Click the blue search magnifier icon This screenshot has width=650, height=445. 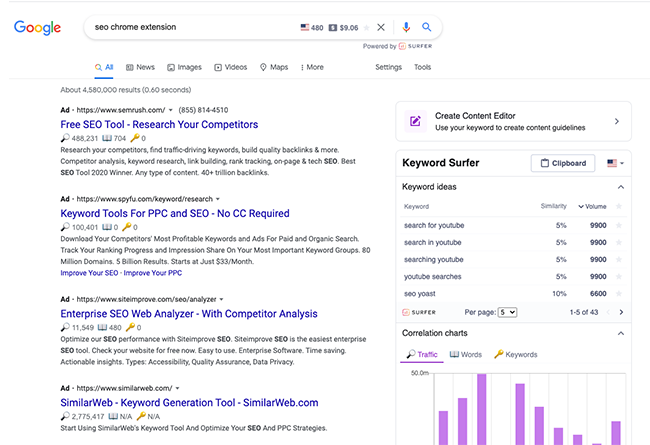427,28
